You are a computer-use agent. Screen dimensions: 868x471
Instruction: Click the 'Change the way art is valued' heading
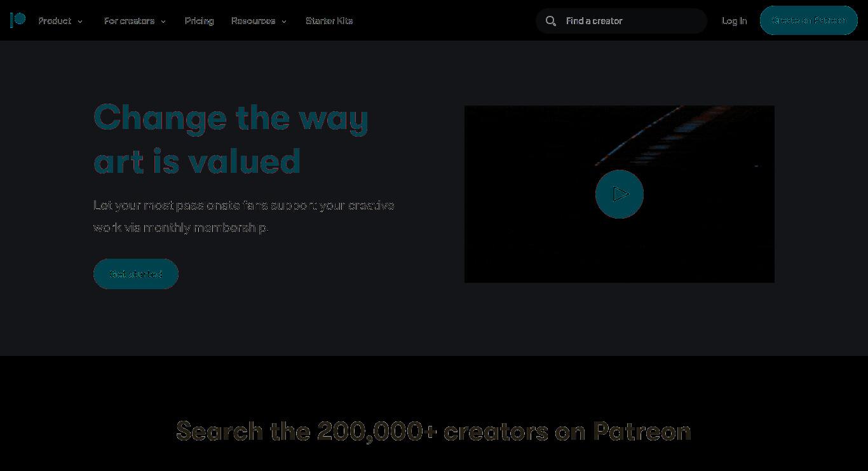coord(231,139)
